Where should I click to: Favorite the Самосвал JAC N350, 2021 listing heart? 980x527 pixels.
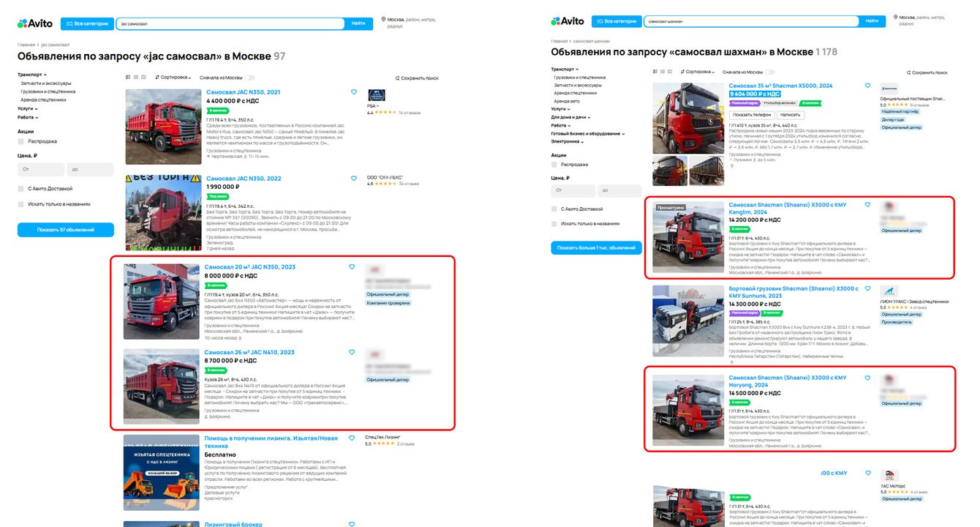[354, 92]
